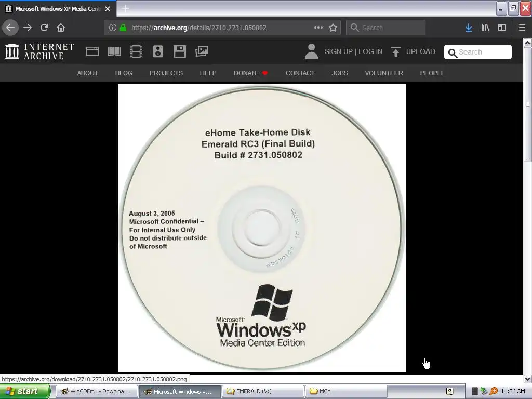Click the page scrollbar down arrow
This screenshot has width=532, height=399.
click(528, 379)
